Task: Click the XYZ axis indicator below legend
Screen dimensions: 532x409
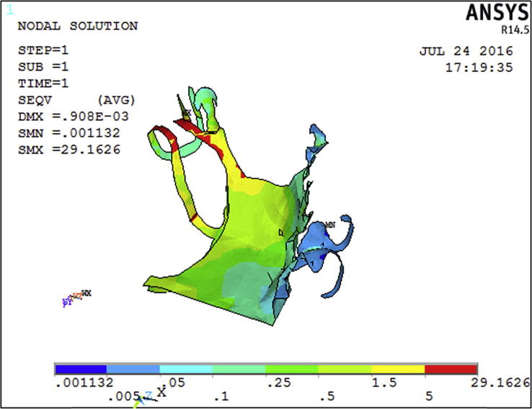Action: (152, 394)
